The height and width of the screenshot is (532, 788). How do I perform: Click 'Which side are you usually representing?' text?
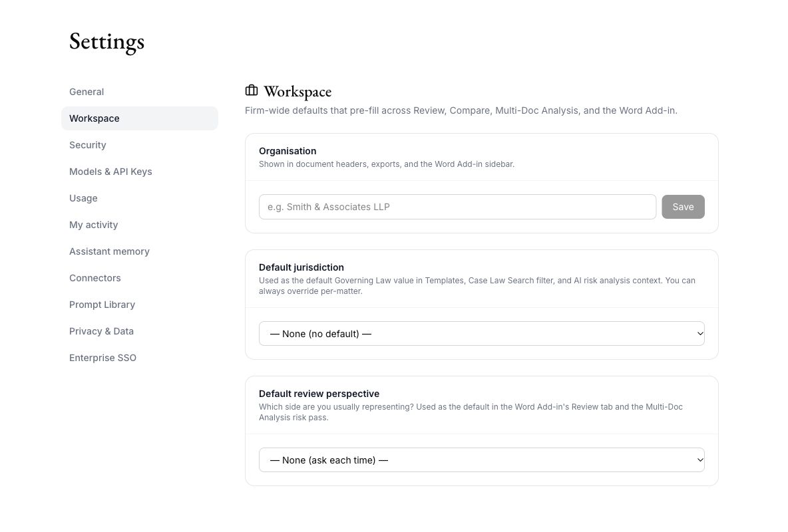click(471, 412)
